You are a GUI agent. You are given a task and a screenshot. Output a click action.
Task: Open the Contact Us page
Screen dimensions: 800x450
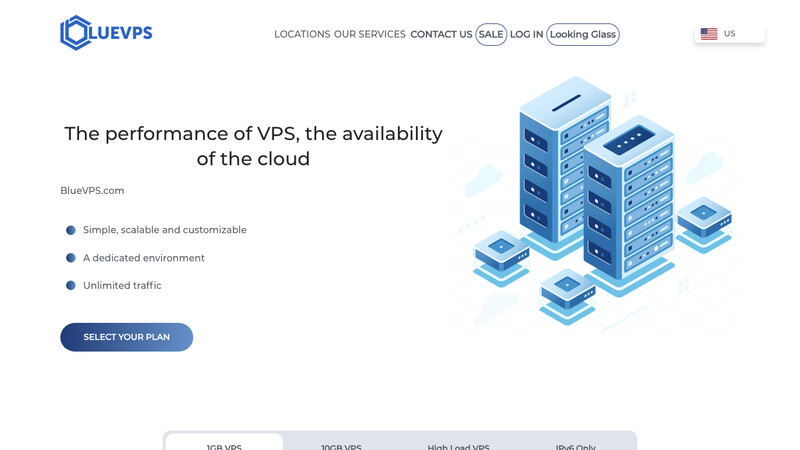coord(441,34)
